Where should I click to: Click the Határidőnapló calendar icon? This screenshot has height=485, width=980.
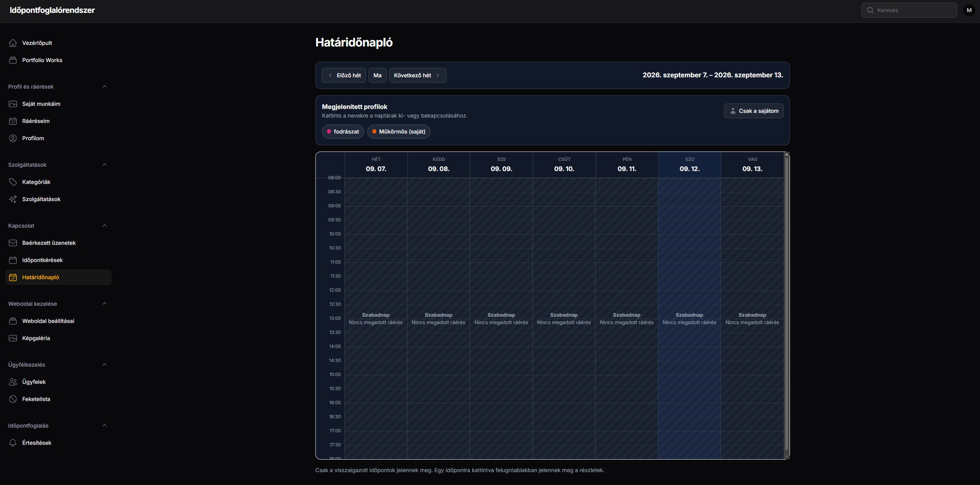(13, 277)
